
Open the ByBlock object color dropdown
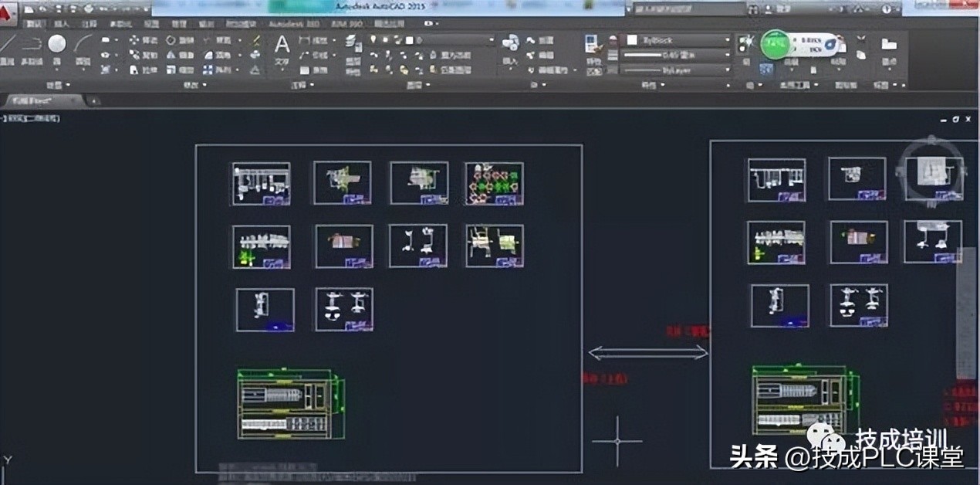point(727,40)
